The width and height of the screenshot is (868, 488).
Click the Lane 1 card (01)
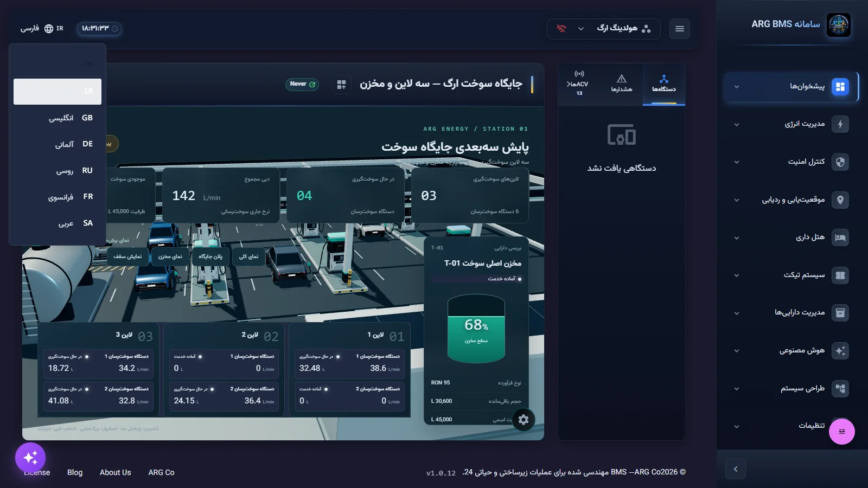coord(350,370)
